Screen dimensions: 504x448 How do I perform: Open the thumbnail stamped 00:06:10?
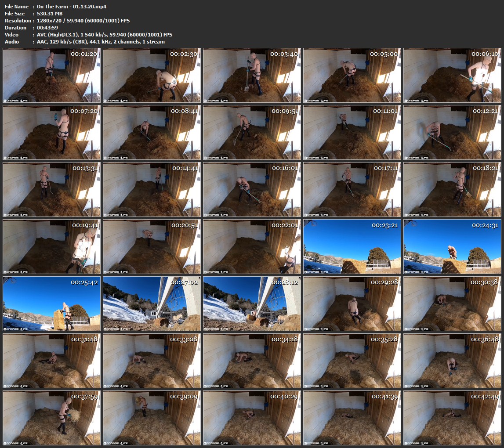(x=452, y=76)
